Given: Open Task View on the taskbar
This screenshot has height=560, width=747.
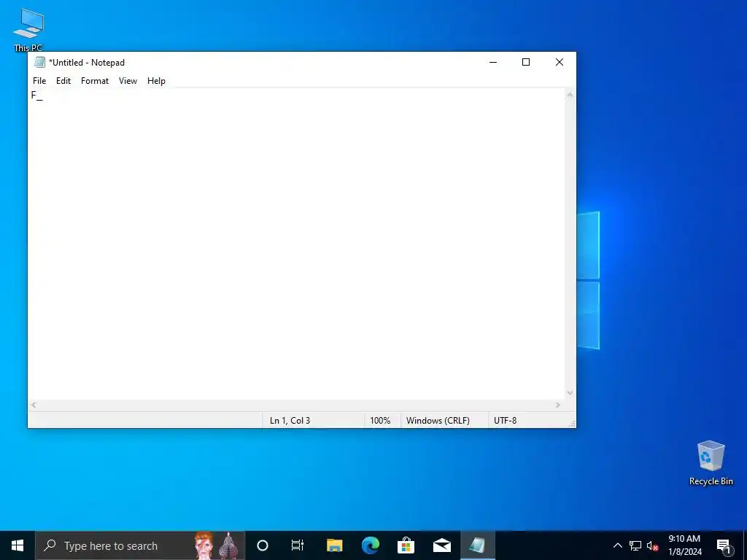Looking at the screenshot, I should point(298,545).
